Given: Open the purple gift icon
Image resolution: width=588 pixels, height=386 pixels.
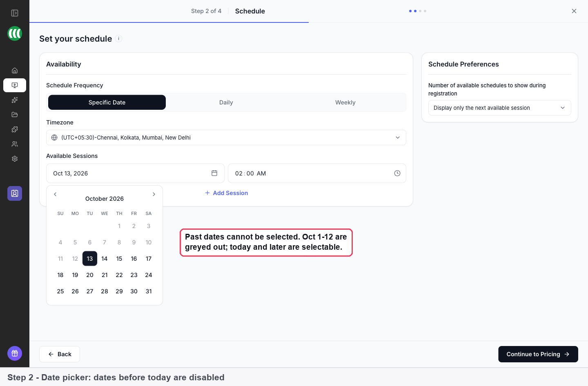Looking at the screenshot, I should (x=15, y=353).
